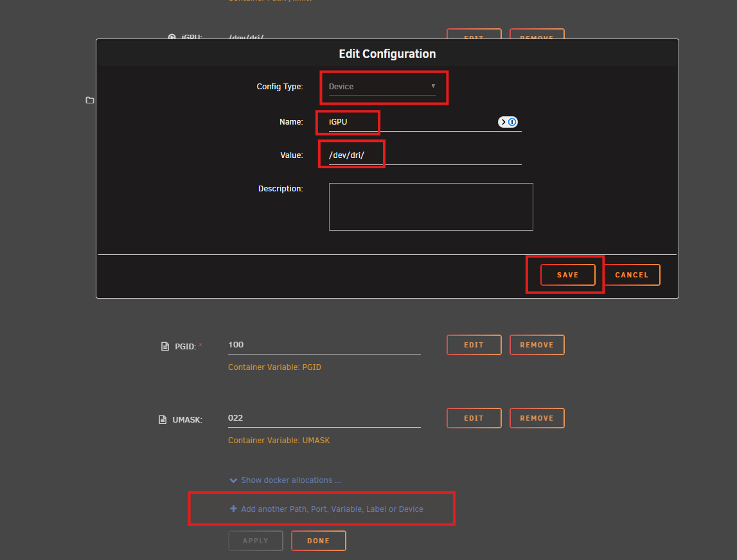Remove the UMASK variable
The image size is (737, 560).
point(537,418)
